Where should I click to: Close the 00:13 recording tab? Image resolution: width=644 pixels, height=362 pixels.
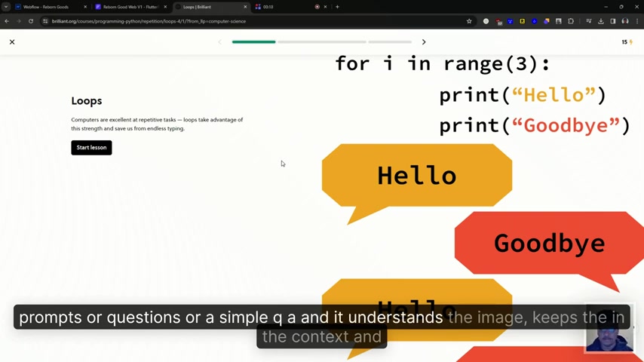click(325, 7)
